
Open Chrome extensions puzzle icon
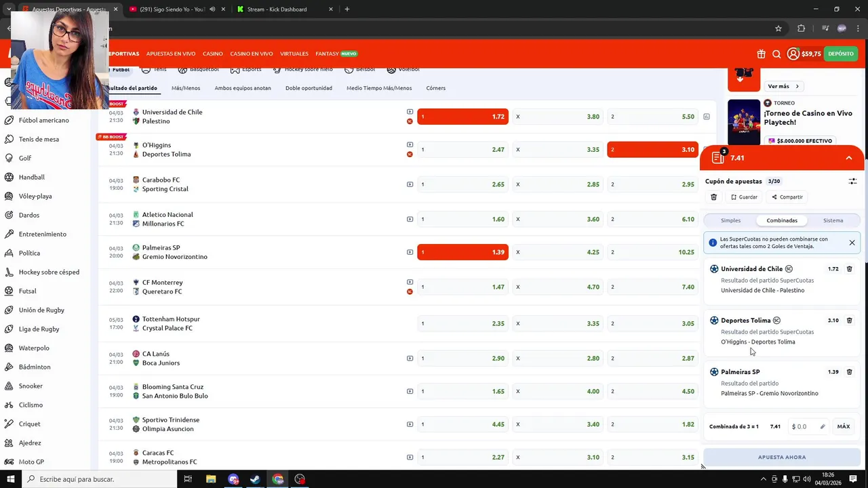801,28
